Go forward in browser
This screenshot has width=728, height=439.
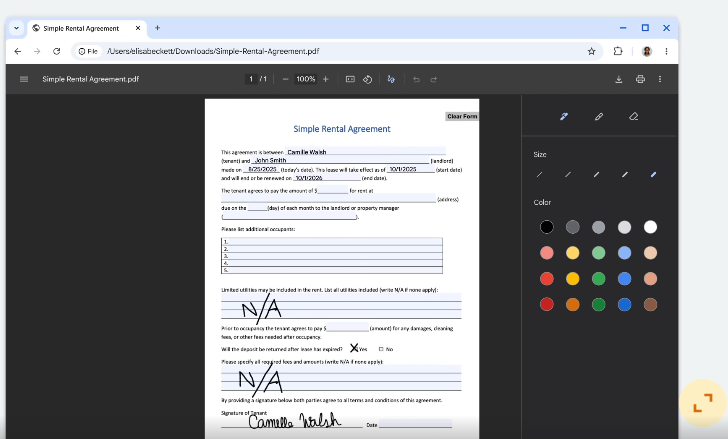coord(37,52)
